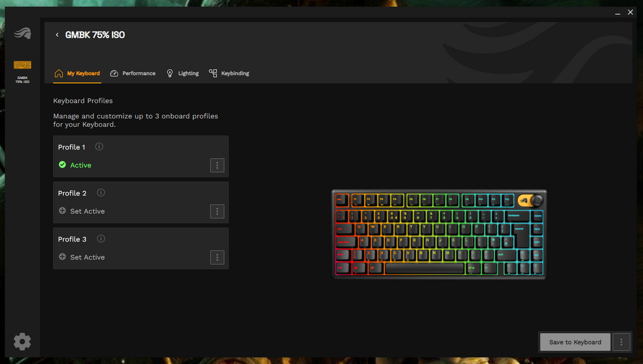Click the Lighting bulb icon
Image resolution: width=643 pixels, height=364 pixels.
(170, 73)
